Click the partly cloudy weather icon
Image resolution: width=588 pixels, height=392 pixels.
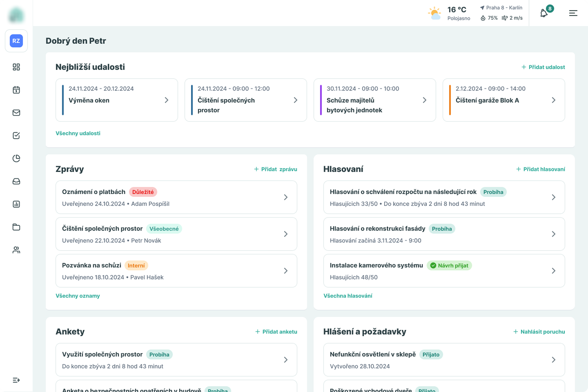(434, 13)
